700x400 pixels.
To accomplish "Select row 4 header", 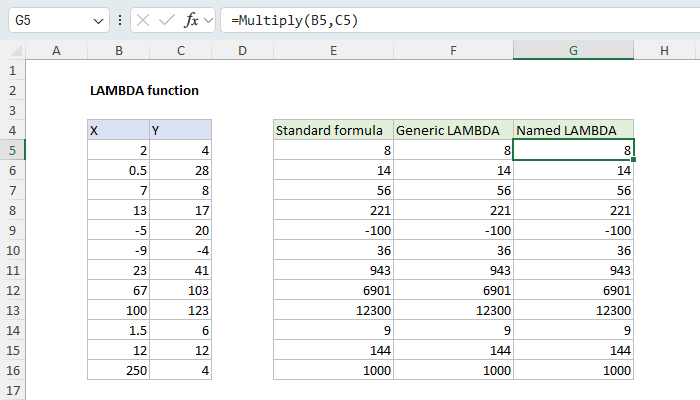I will pos(12,130).
